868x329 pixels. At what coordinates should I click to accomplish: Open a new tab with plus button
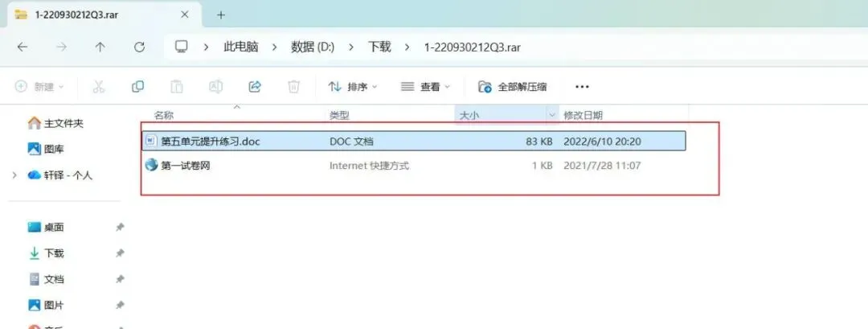(x=221, y=15)
